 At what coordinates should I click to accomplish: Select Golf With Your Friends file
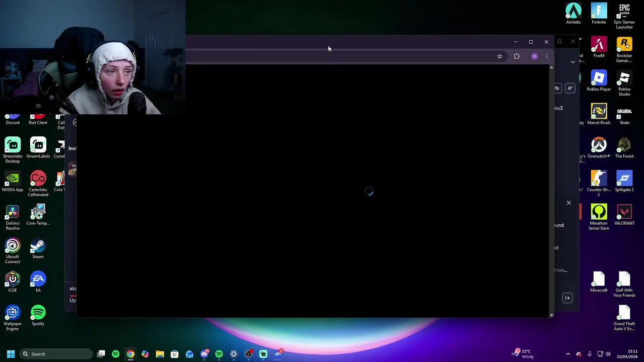pos(624,284)
